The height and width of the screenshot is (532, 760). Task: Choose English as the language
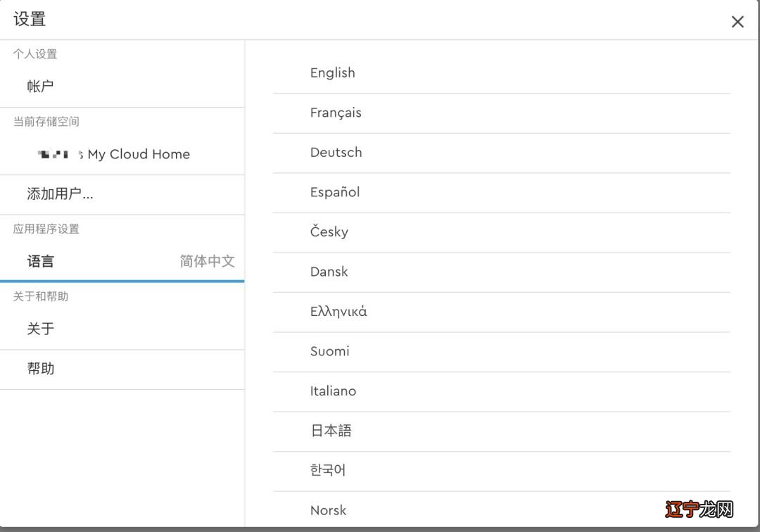pos(332,73)
